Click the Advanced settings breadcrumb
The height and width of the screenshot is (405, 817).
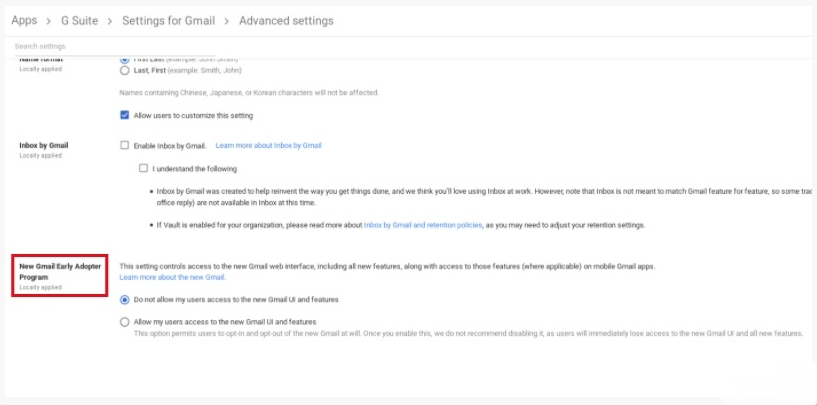pyautogui.click(x=286, y=21)
